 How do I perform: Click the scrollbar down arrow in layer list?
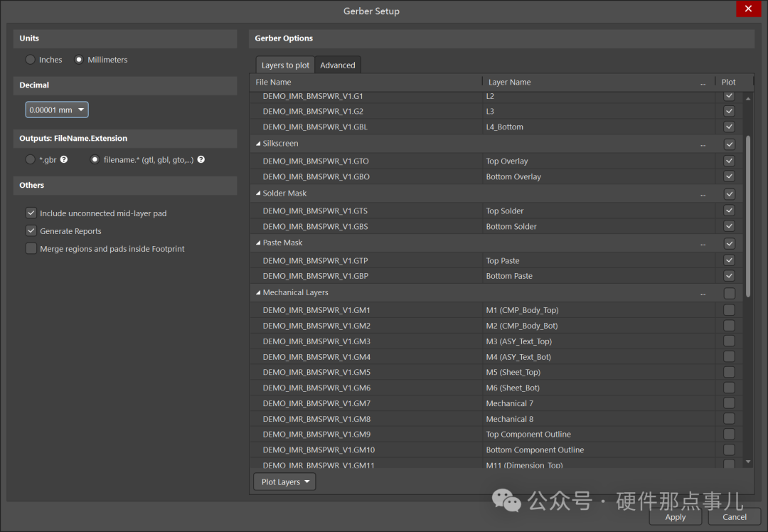tap(748, 462)
